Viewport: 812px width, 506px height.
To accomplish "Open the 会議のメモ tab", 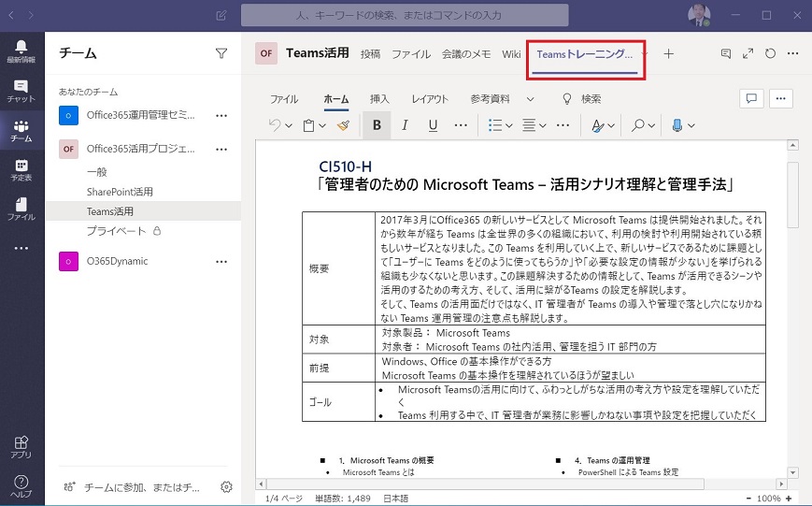I will coord(466,54).
